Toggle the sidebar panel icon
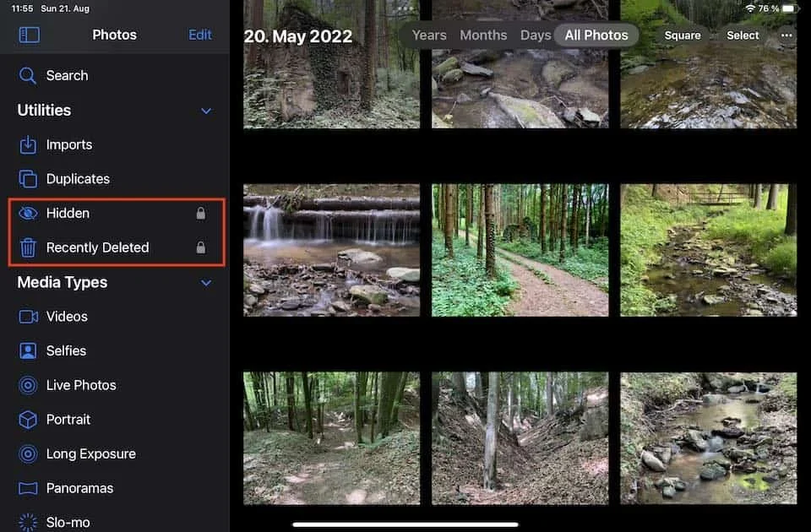 29,35
